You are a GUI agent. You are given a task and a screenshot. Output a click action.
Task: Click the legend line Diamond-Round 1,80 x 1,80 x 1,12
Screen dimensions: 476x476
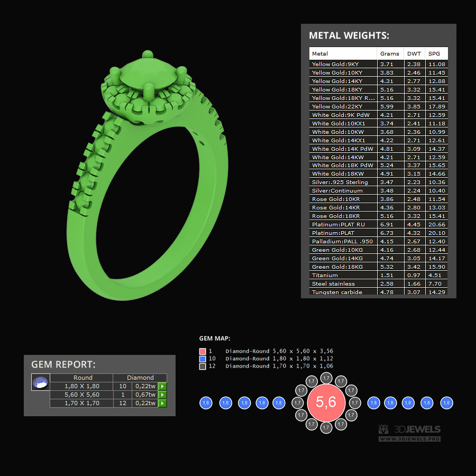coord(279,359)
